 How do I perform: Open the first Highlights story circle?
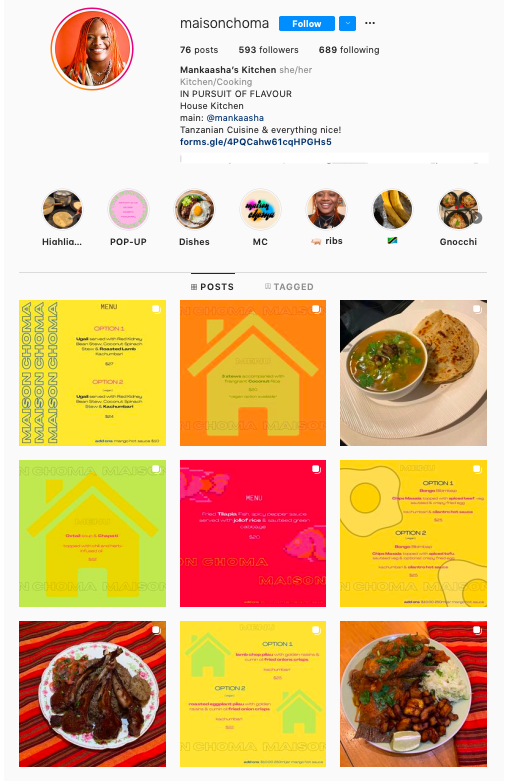pos(62,210)
